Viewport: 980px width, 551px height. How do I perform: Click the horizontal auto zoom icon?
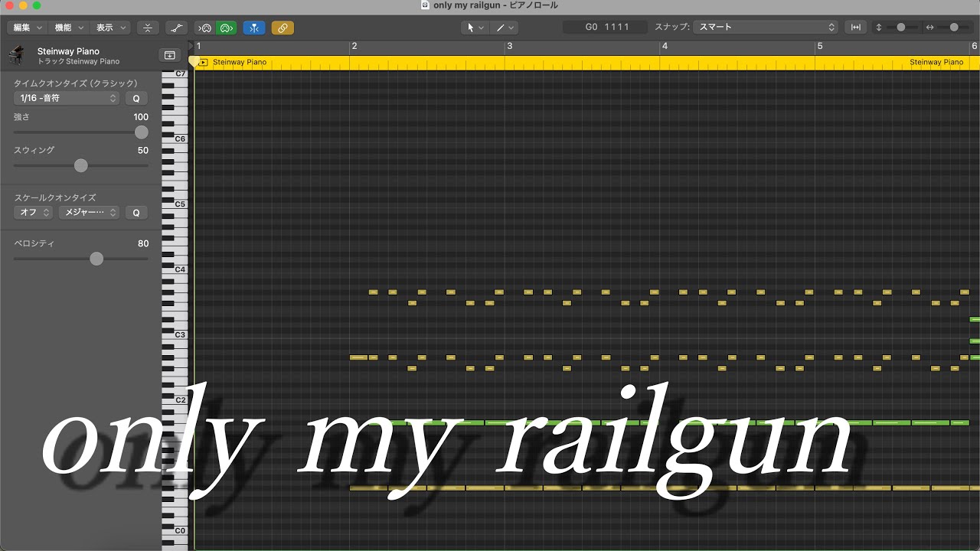856,28
